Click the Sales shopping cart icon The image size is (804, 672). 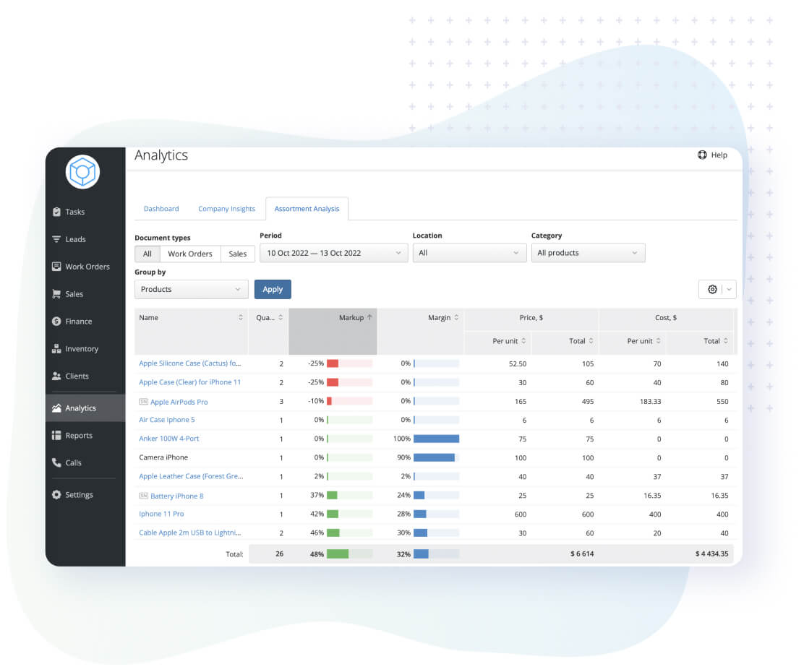(x=56, y=294)
